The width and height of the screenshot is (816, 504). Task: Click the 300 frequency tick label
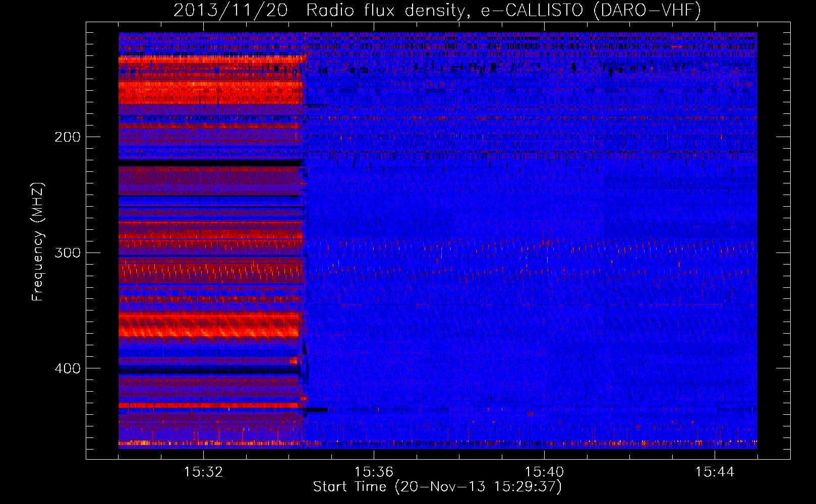point(68,253)
